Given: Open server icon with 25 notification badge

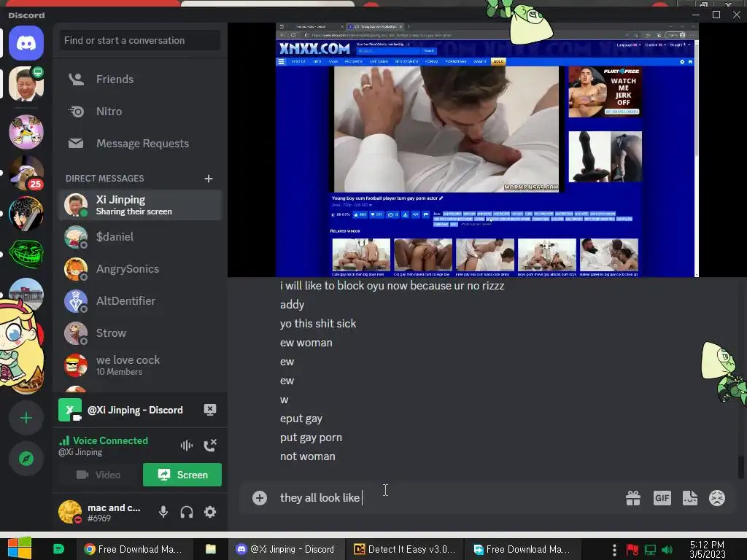Looking at the screenshot, I should pyautogui.click(x=26, y=173).
